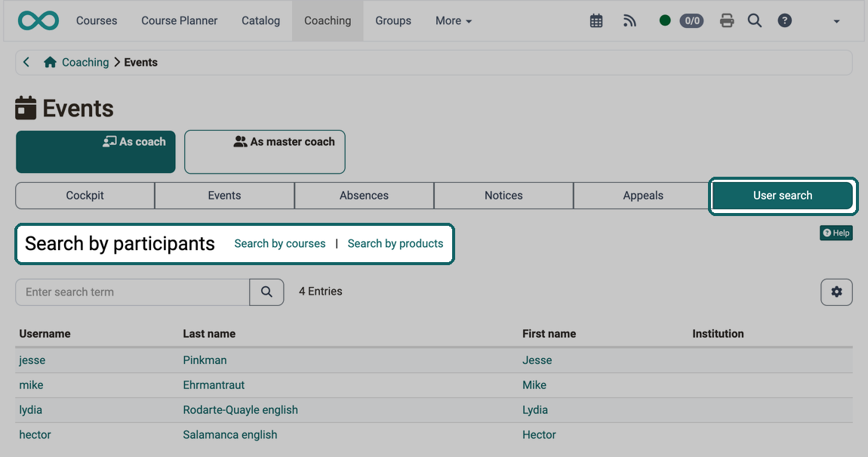Go to Courses in top navigation
This screenshot has width=868, height=457.
[97, 21]
